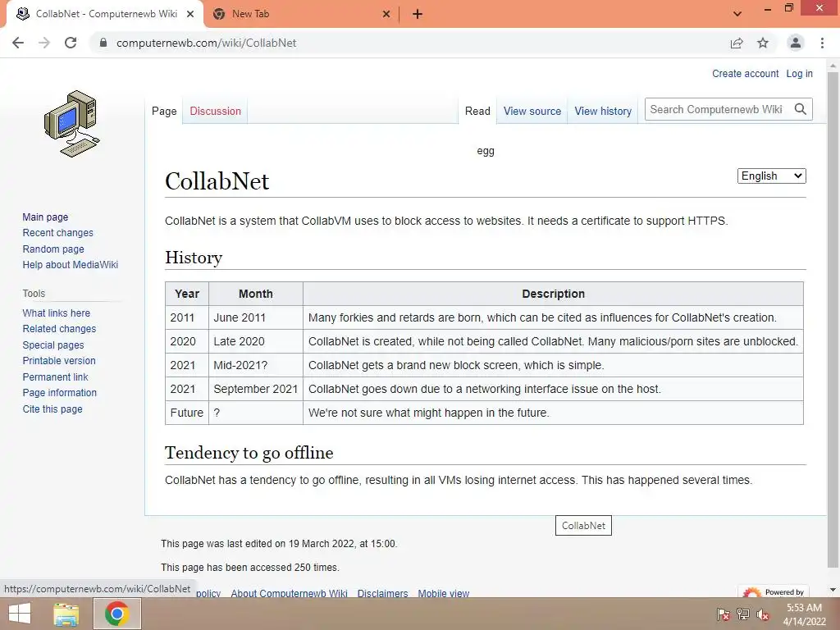Focus the Search Computernewb Wiki field
Screen dimensions: 840x630
[718, 109]
